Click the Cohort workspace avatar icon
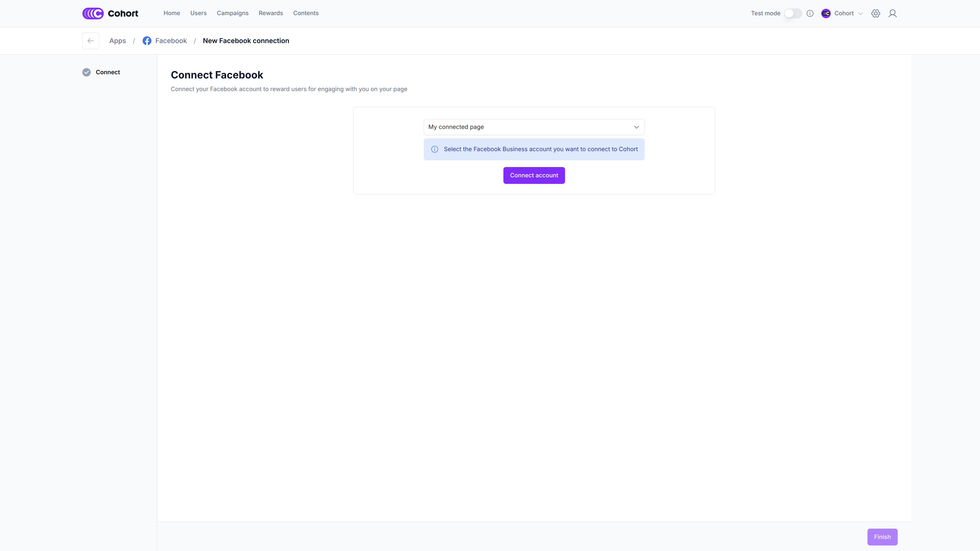Image resolution: width=980 pixels, height=551 pixels. 826,13
